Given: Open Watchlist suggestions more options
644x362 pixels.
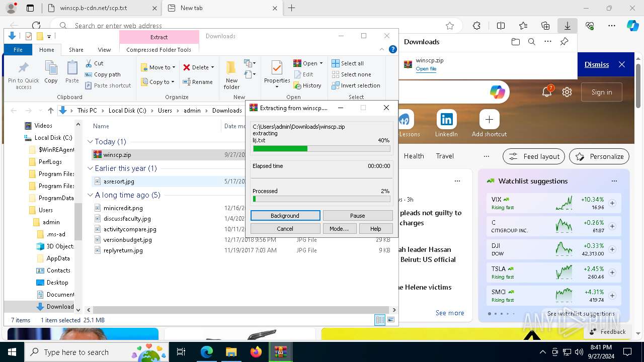Looking at the screenshot, I should point(614,181).
